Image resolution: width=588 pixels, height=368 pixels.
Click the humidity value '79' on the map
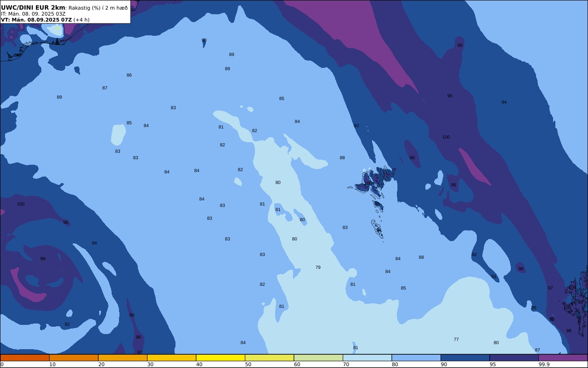(318, 268)
